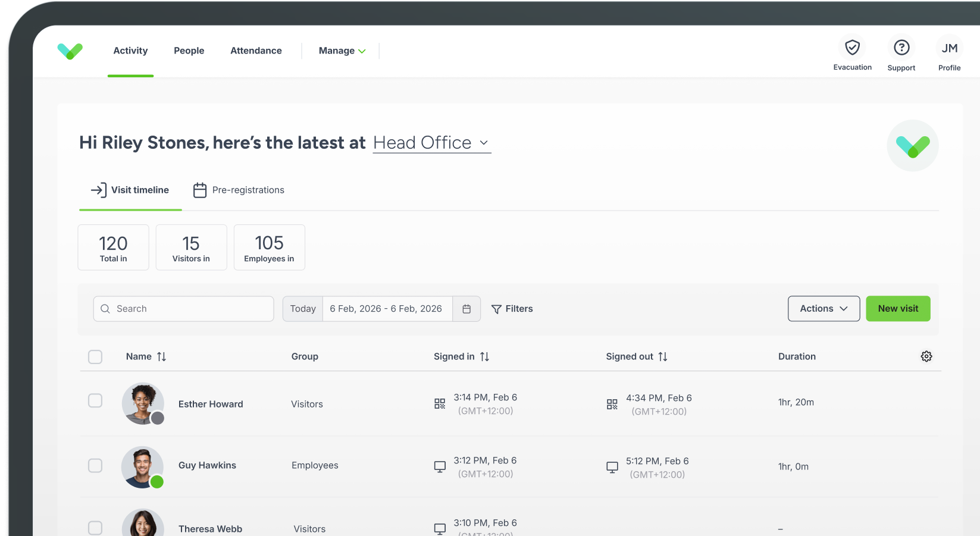Open Esther Howard's name

point(211,405)
